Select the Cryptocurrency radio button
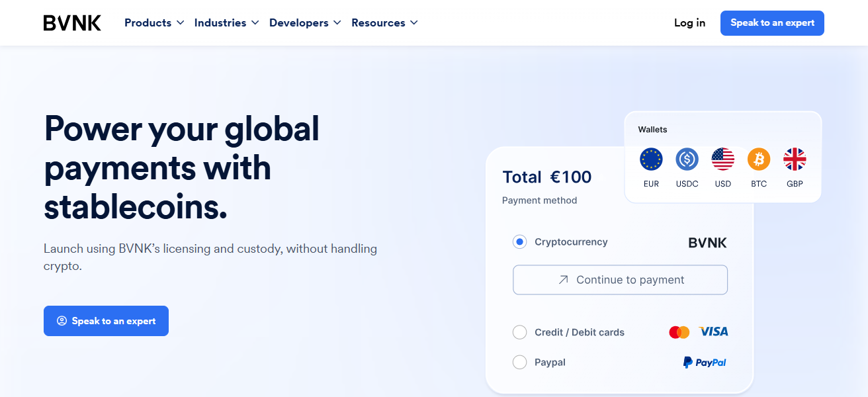The width and height of the screenshot is (868, 397). click(x=520, y=242)
